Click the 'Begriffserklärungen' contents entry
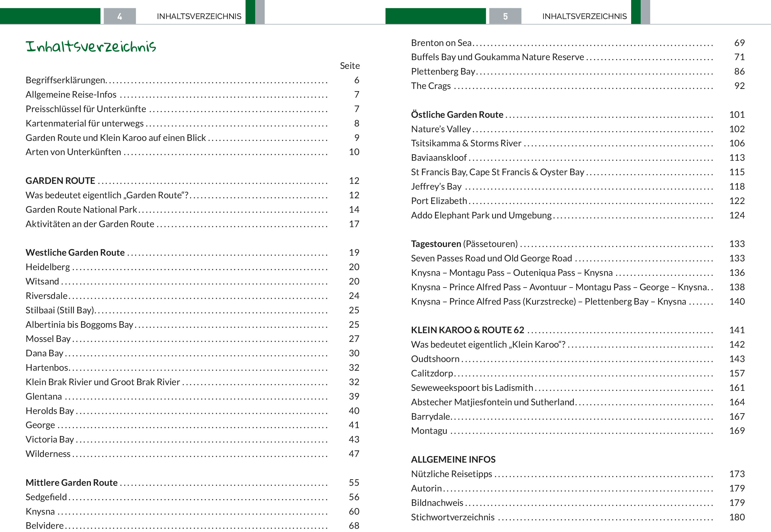771x532 pixels. (x=65, y=80)
